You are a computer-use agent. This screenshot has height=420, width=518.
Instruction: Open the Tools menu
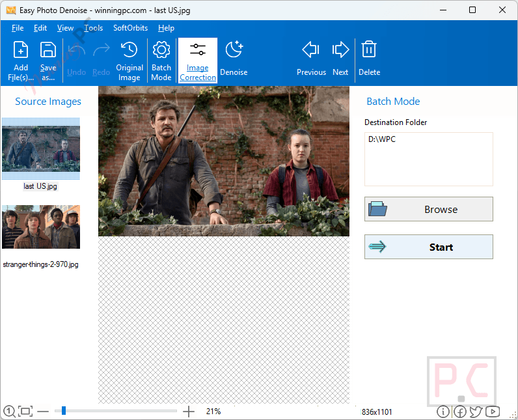tap(94, 28)
